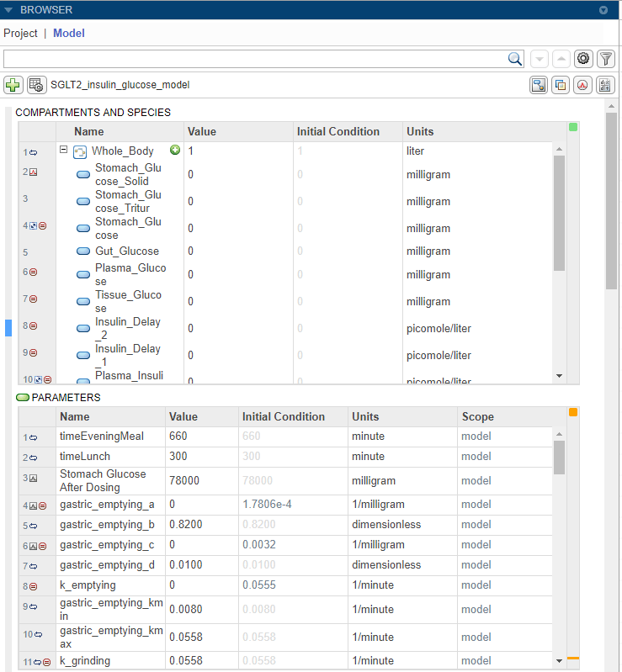Open the equations view icon
The image size is (622, 672).
click(605, 85)
